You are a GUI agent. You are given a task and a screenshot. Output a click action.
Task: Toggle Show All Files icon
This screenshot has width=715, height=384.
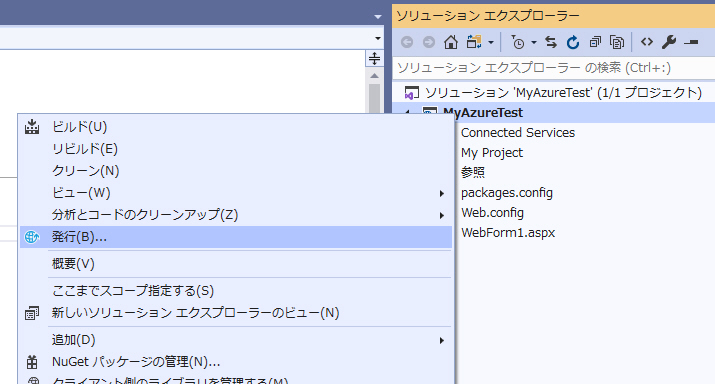(x=617, y=42)
